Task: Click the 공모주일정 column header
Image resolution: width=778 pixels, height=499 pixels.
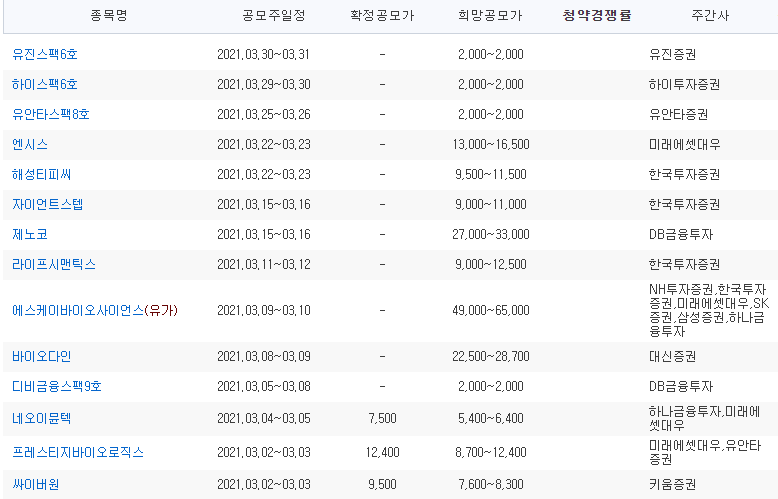Action: point(274,15)
